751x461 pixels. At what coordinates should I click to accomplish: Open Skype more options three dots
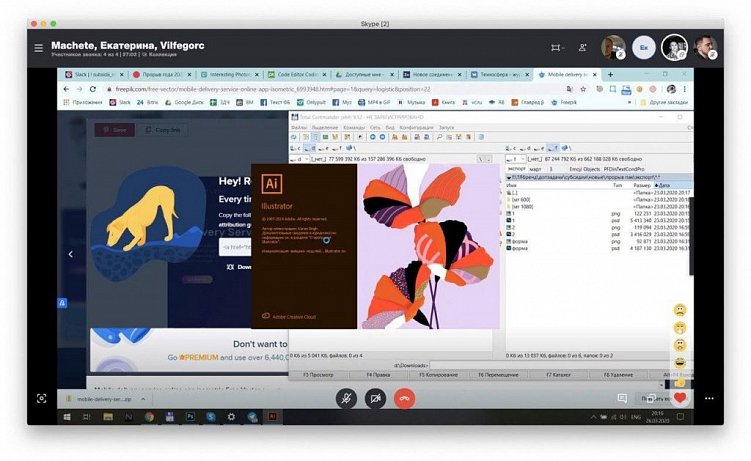coord(709,398)
